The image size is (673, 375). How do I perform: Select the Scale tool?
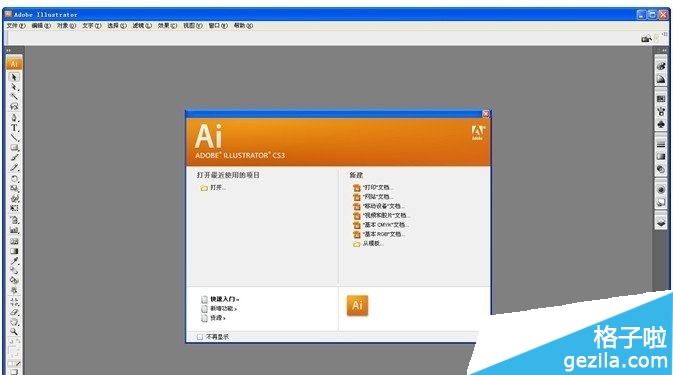click(14, 188)
